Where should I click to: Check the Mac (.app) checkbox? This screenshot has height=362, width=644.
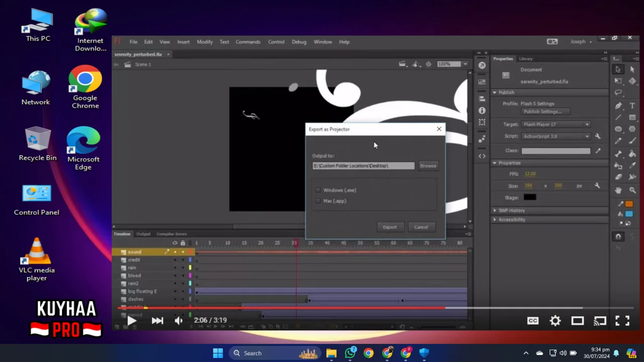[x=318, y=201]
